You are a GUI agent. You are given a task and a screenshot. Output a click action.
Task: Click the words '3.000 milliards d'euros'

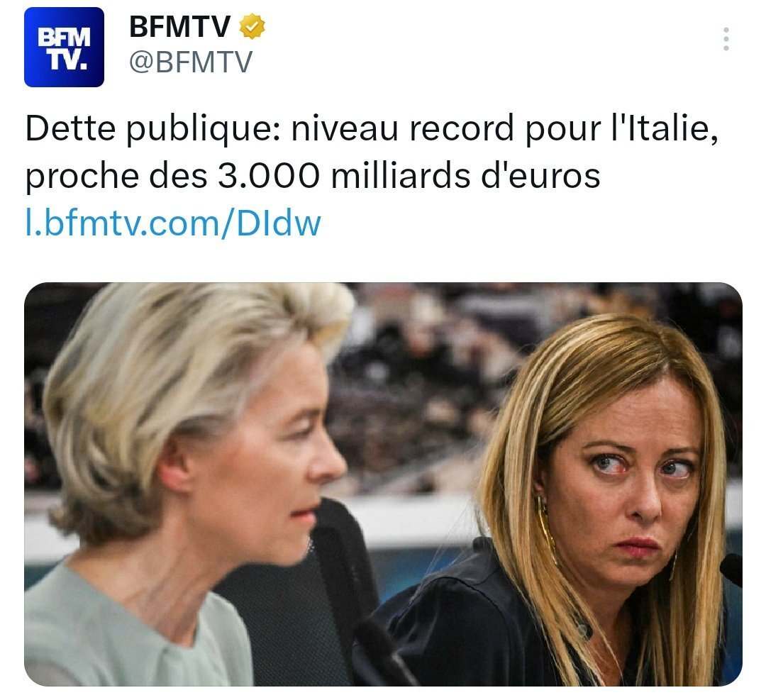409,176
